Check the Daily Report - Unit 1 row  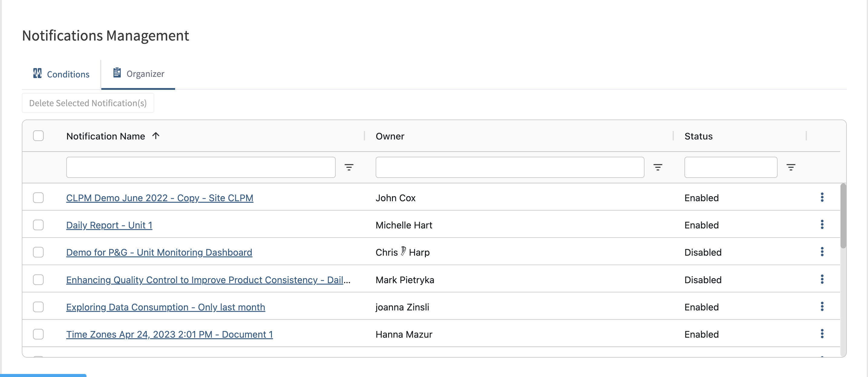pyautogui.click(x=38, y=225)
